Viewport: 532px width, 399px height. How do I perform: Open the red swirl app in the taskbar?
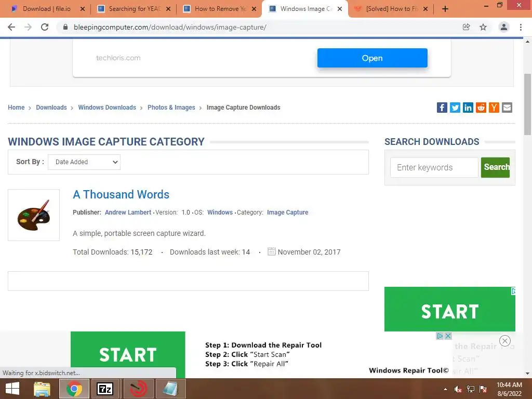click(138, 389)
